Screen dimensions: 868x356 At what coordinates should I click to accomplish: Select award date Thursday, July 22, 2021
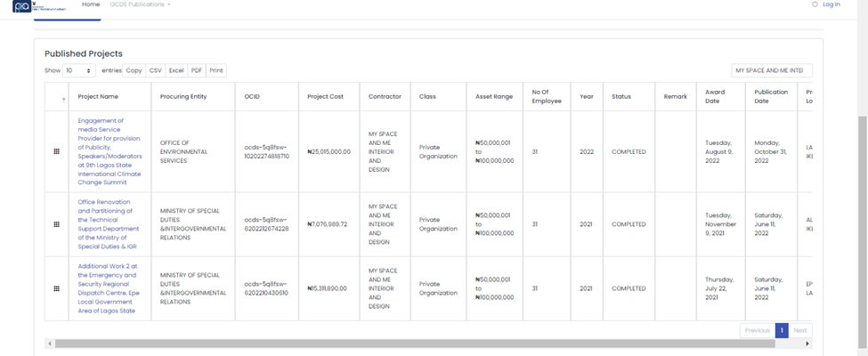[719, 288]
